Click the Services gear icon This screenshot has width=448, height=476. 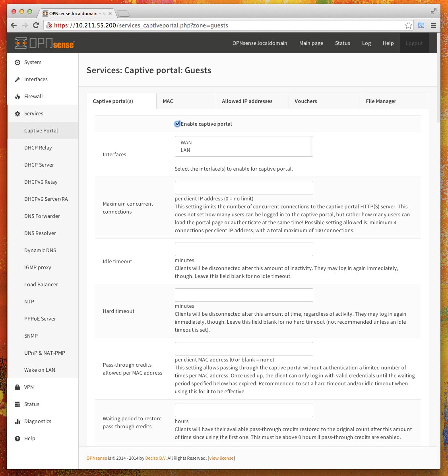tap(17, 114)
